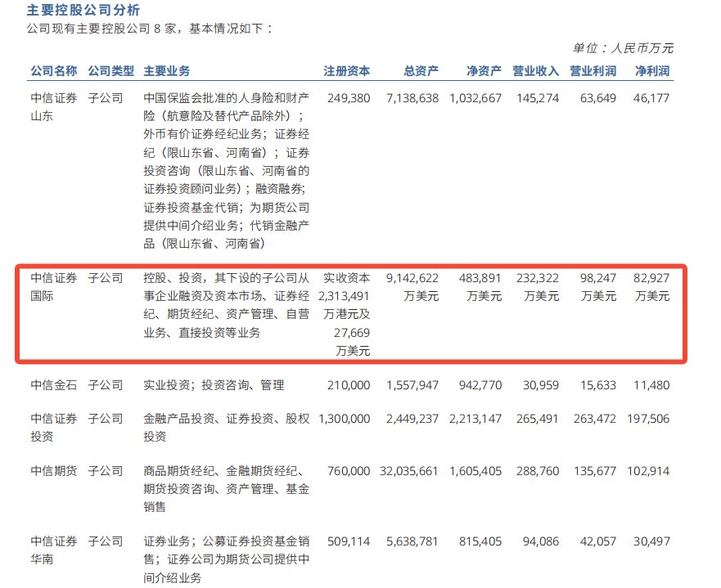Screen dimensions: 721x588
Task: Click net assets value 1,032,667
Action: (x=475, y=98)
